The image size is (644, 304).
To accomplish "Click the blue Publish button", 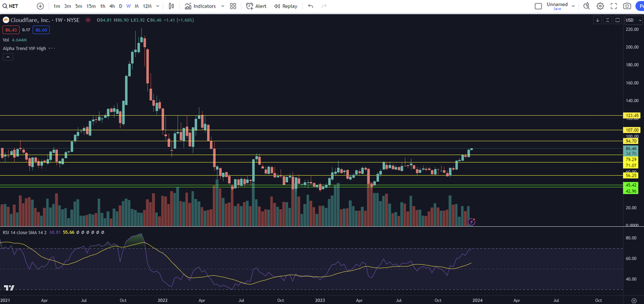I will (x=640, y=6).
